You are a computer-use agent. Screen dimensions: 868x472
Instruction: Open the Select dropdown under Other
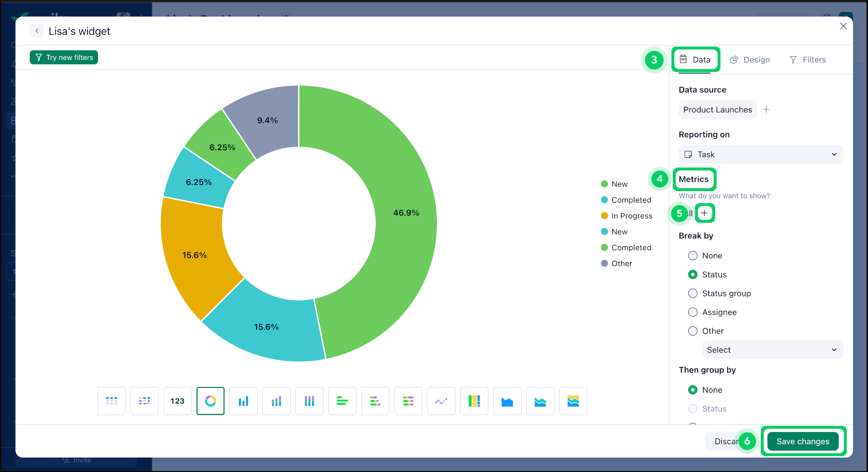(772, 350)
